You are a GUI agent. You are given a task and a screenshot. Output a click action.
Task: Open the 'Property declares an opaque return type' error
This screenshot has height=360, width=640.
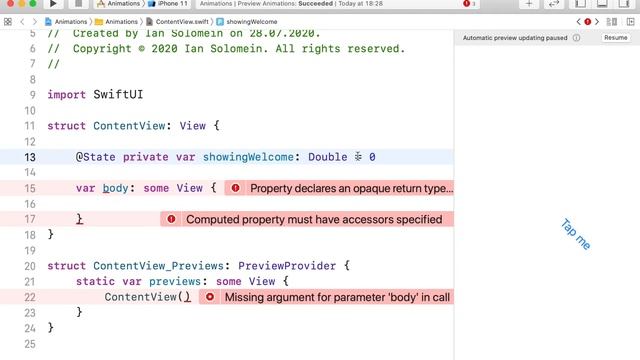coord(351,188)
